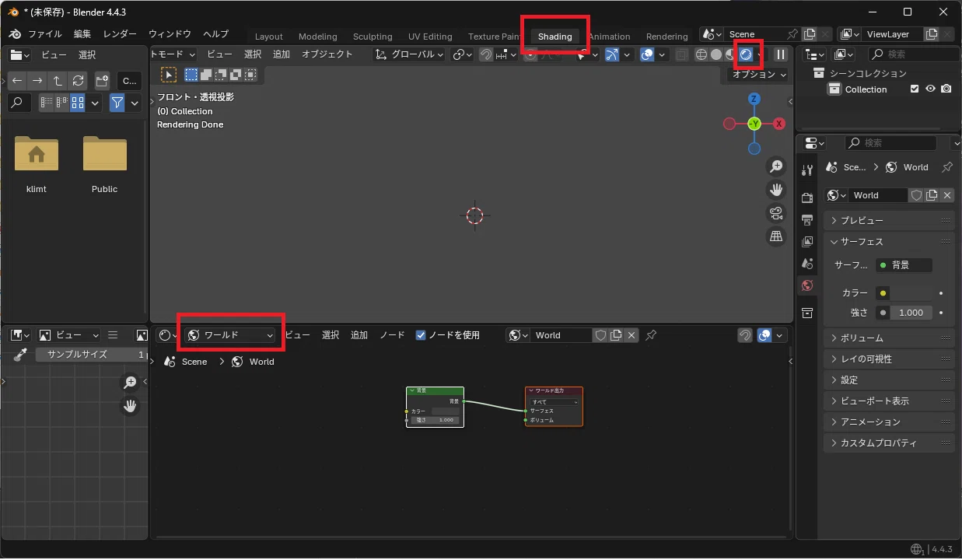Switch to the Layout workspace tab

[269, 37]
